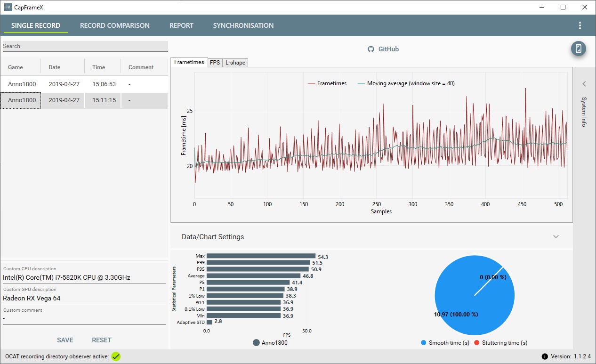
Task: Switch to Single Record tab
Action: tap(36, 25)
